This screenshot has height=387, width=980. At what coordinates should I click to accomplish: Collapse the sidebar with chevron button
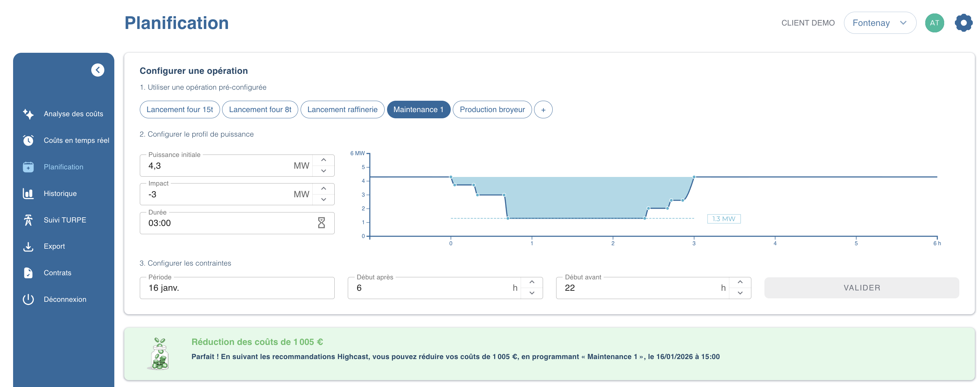click(x=98, y=70)
